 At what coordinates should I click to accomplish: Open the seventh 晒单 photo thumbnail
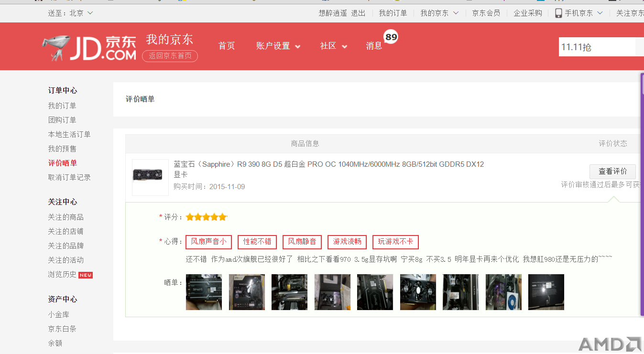pyautogui.click(x=460, y=292)
